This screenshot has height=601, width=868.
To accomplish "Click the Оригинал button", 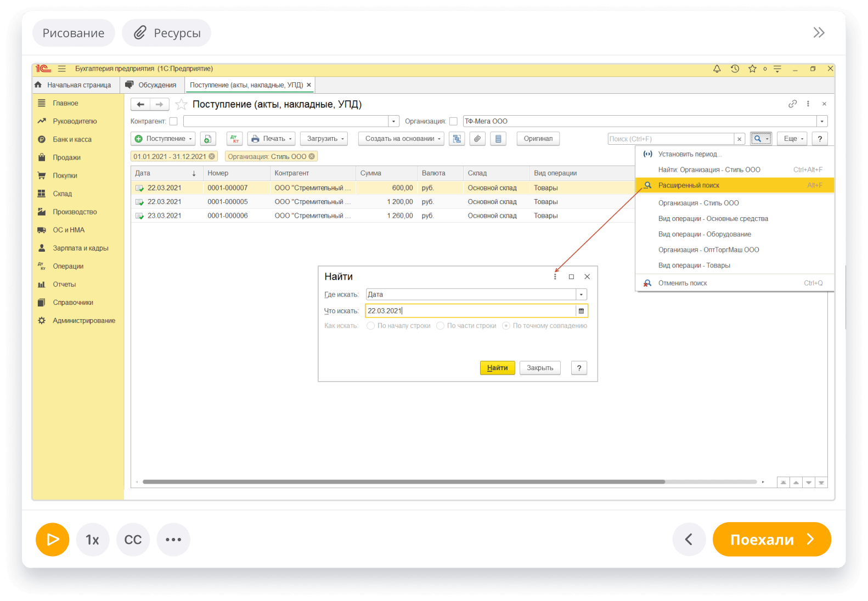I will coord(538,139).
